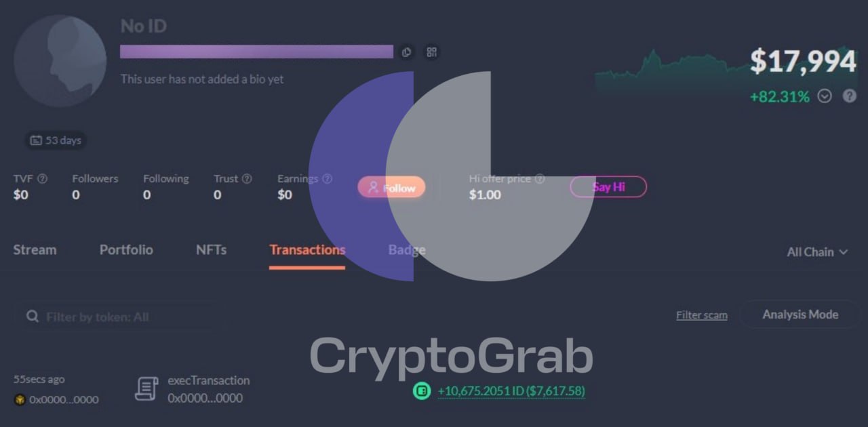Click the Filter by token search field
This screenshot has width=868, height=427.
point(119,317)
